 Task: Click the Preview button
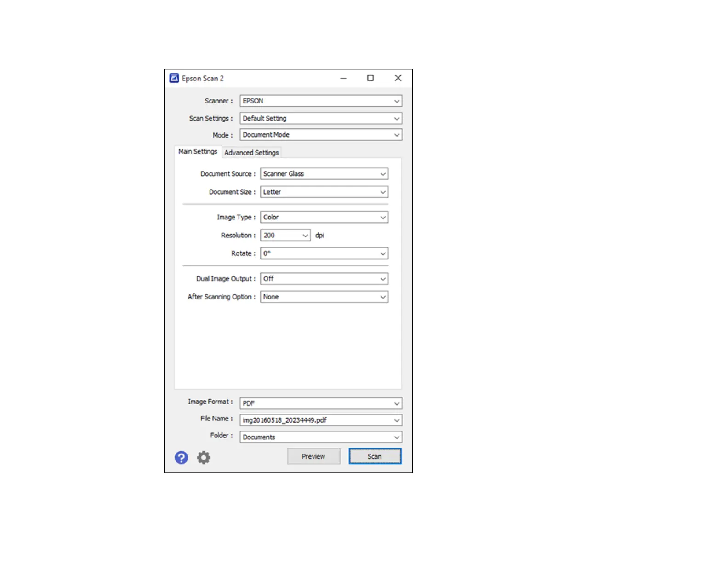pyautogui.click(x=313, y=456)
